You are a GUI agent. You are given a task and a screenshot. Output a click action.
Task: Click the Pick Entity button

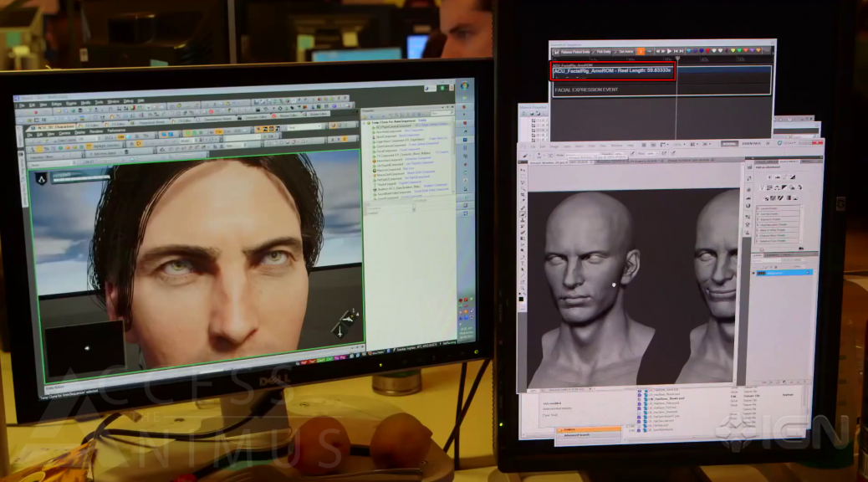(603, 52)
